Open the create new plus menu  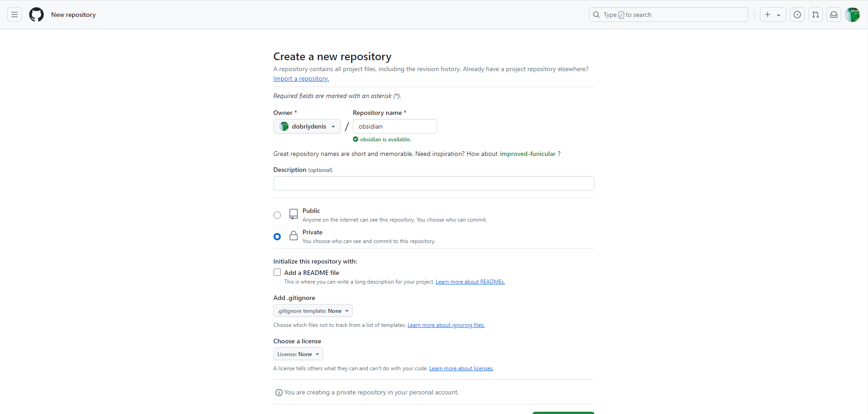coord(773,15)
